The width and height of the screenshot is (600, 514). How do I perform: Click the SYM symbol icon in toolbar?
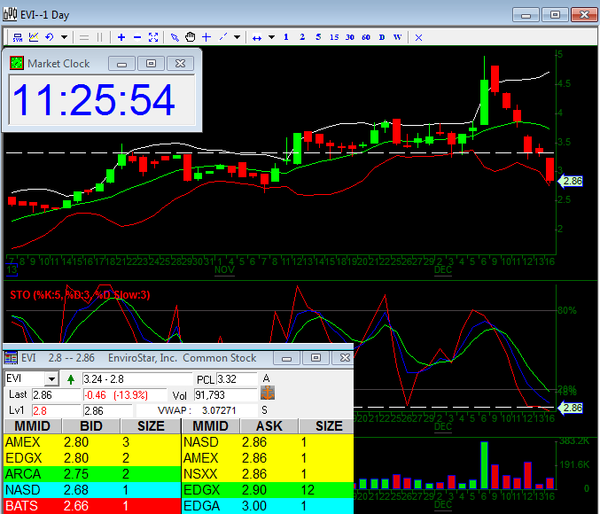(x=15, y=37)
